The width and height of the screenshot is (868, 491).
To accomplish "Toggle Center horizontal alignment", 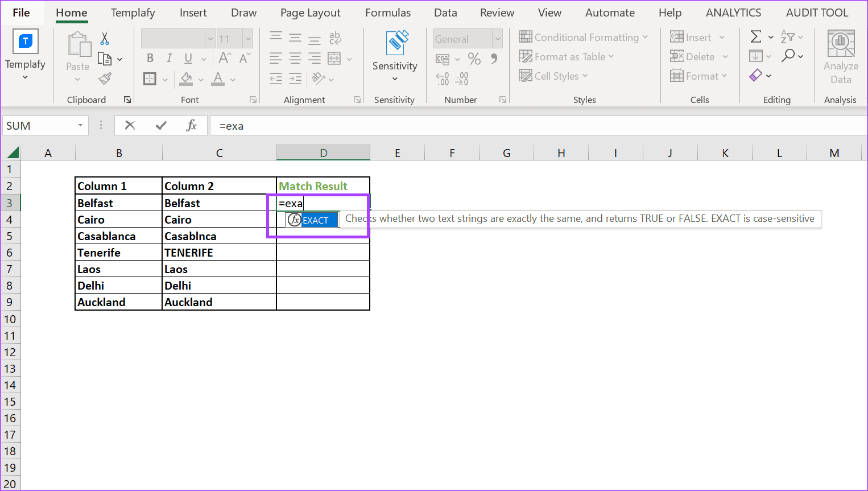I will click(x=295, y=58).
